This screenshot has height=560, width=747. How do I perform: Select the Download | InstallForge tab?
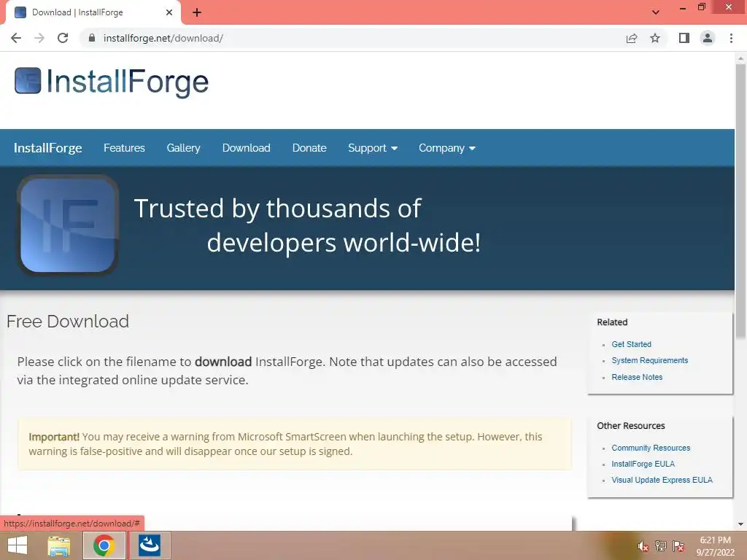[93, 12]
